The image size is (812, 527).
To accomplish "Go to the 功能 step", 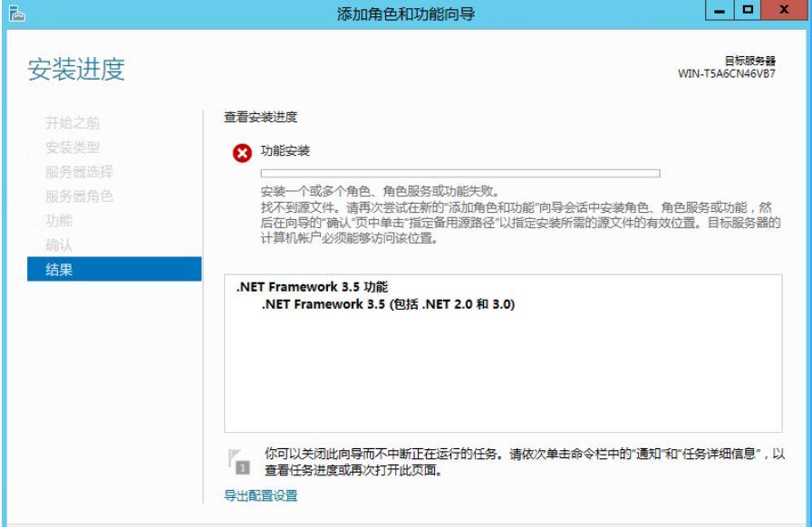I will pos(59,221).
